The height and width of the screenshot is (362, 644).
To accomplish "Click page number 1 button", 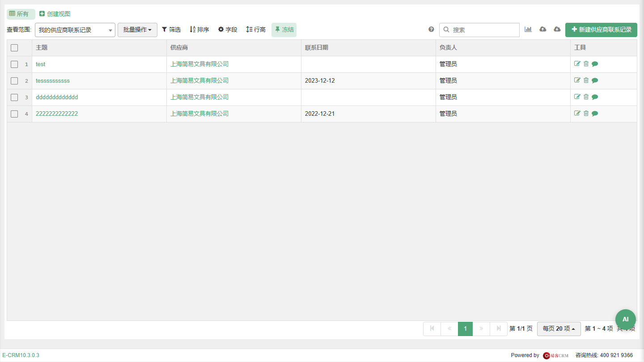I will [465, 329].
